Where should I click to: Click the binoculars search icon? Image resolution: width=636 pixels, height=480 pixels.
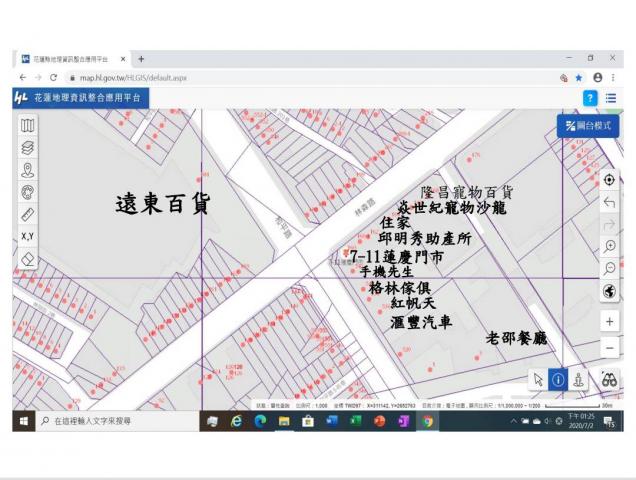point(608,379)
